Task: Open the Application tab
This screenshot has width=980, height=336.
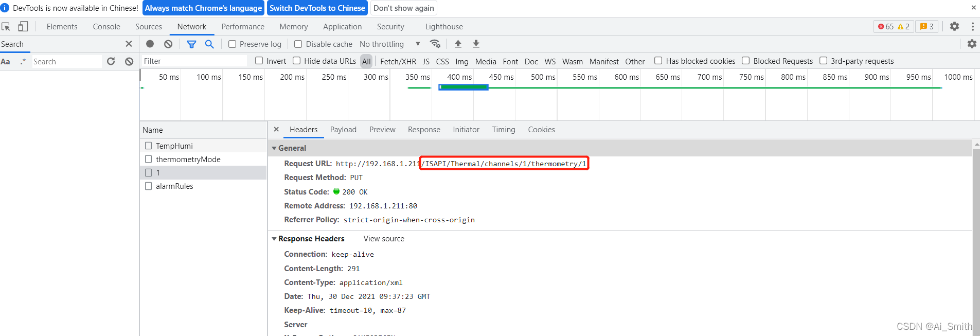Action: point(342,27)
